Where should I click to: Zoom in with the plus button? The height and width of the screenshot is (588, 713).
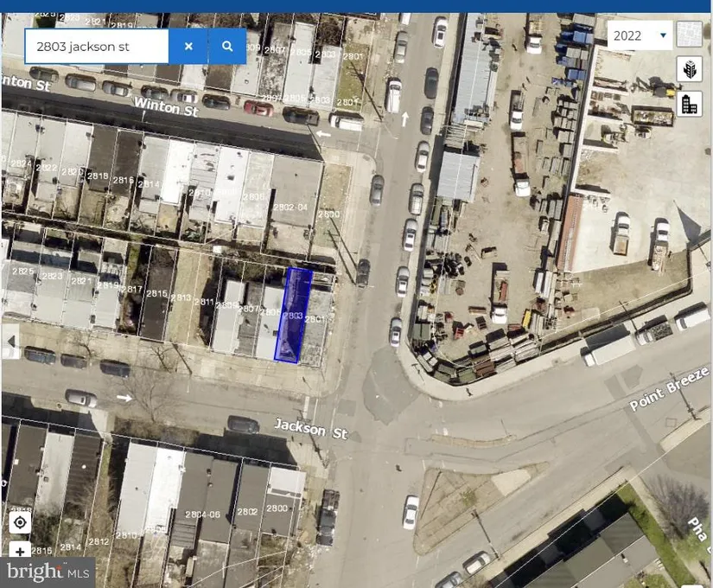click(x=20, y=551)
